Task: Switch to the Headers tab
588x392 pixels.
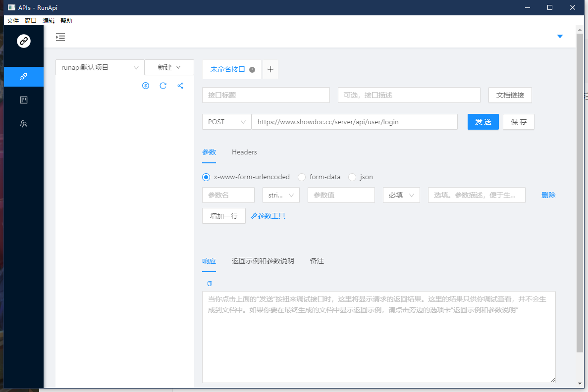Action: click(x=244, y=152)
